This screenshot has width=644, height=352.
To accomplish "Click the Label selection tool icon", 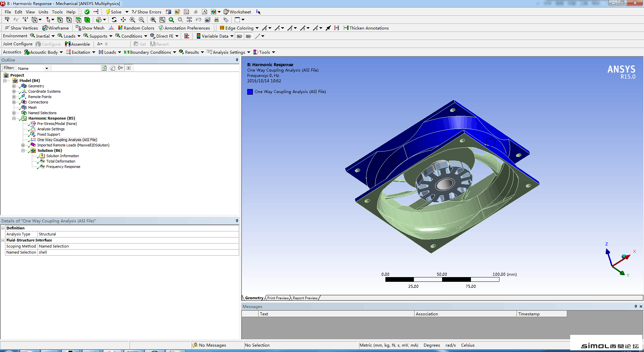I will 7,20.
